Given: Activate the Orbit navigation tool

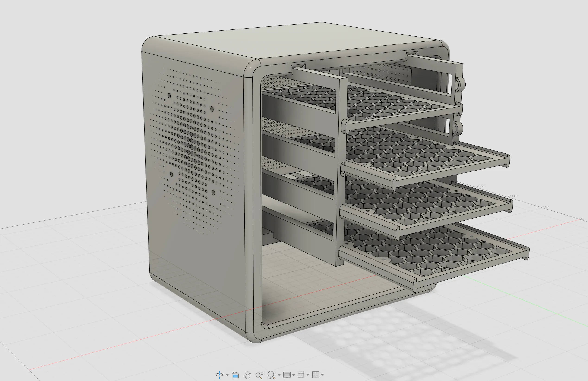Looking at the screenshot, I should (219, 375).
